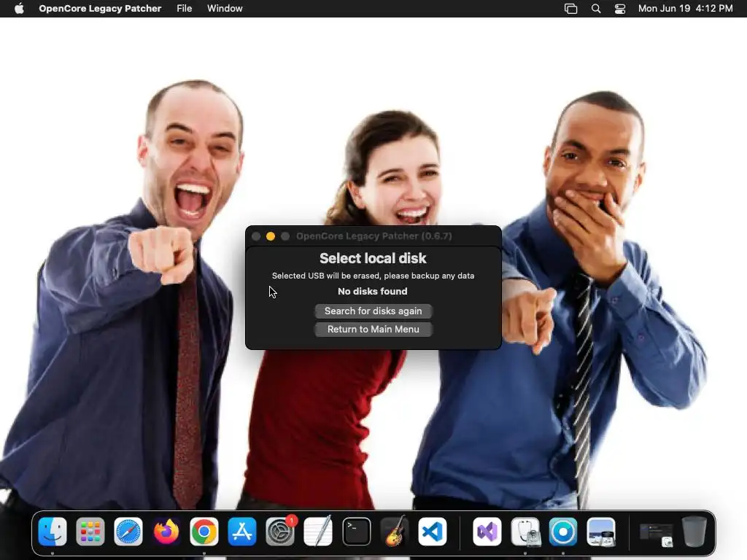Click the OpenCore Legacy Patcher Dock icon
This screenshot has width=747, height=560.
coord(563,532)
